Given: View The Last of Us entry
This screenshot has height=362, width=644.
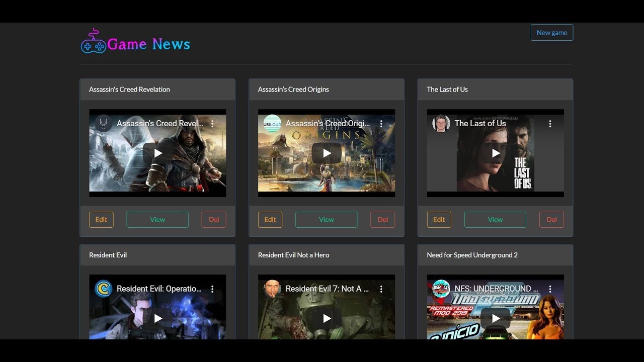Looking at the screenshot, I should 496,220.
